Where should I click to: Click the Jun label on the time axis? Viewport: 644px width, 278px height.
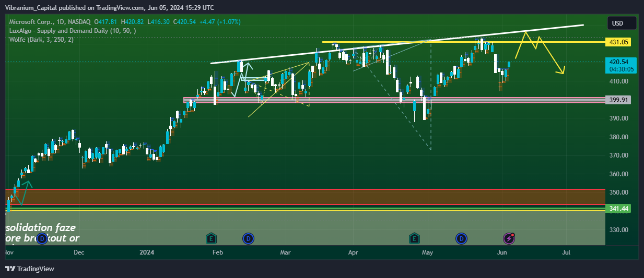502,252
